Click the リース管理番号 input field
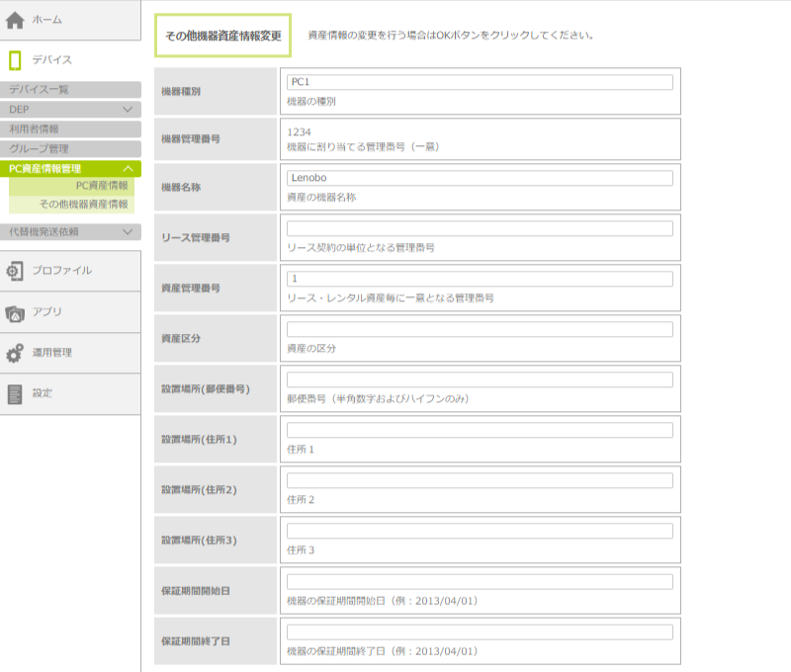791x672 pixels. pyautogui.click(x=480, y=229)
